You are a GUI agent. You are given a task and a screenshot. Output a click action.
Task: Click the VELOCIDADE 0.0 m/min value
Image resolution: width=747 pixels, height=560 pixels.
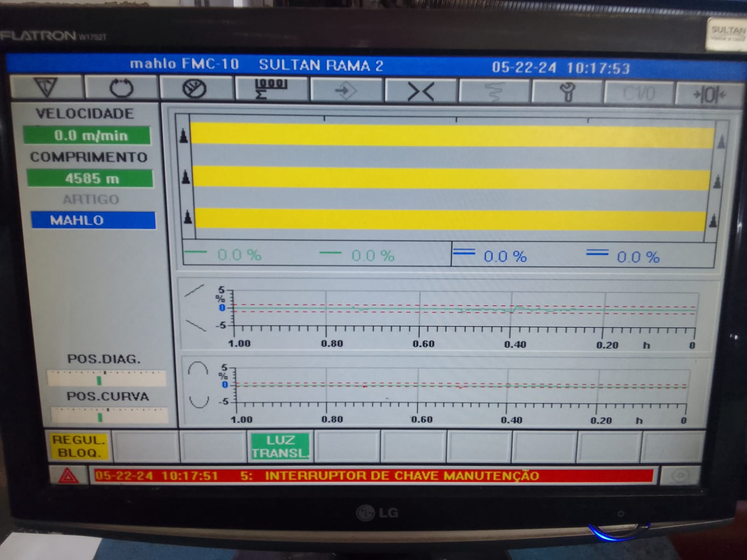(x=87, y=135)
